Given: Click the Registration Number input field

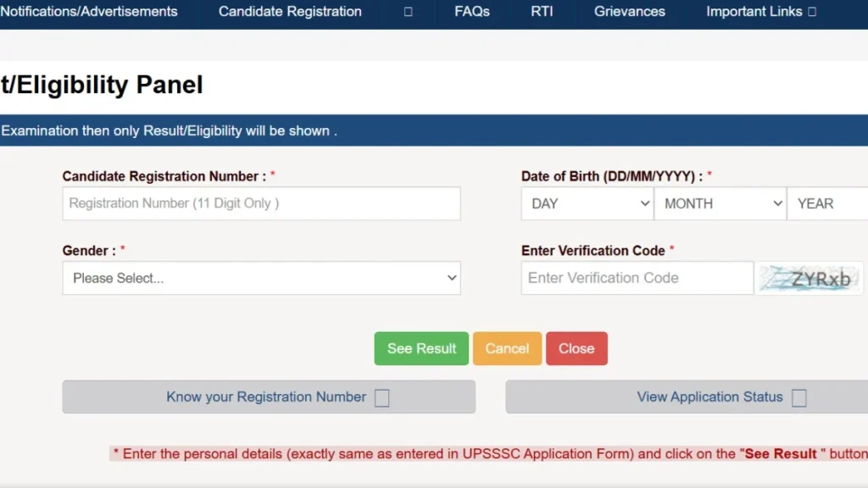Looking at the screenshot, I should [x=260, y=203].
